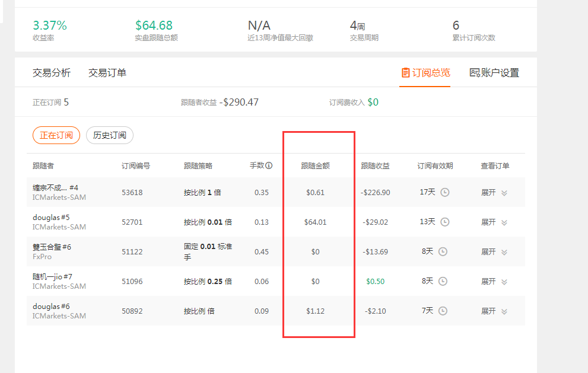588x373 pixels.
Task: Click the clock icon in order 51096 row
Action: click(x=443, y=281)
